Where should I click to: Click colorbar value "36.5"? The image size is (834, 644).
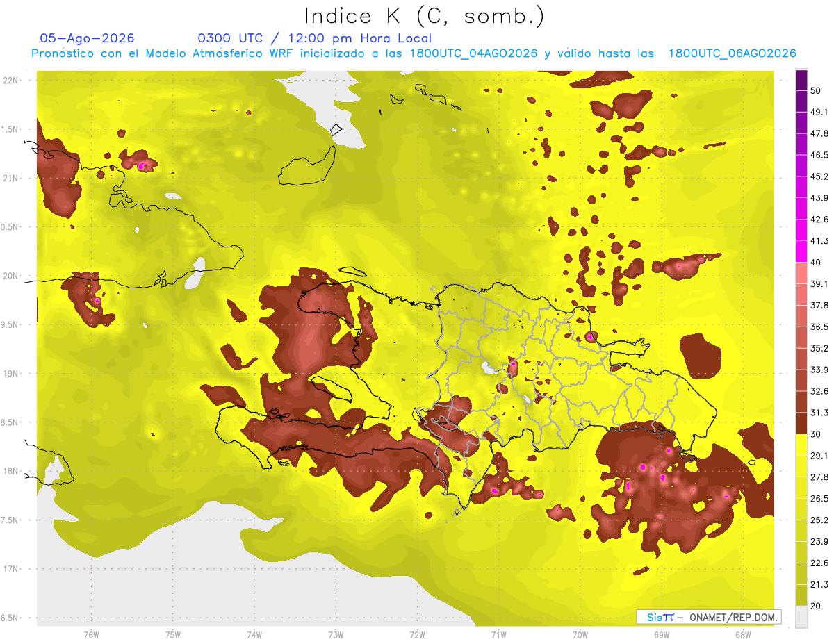pyautogui.click(x=819, y=327)
